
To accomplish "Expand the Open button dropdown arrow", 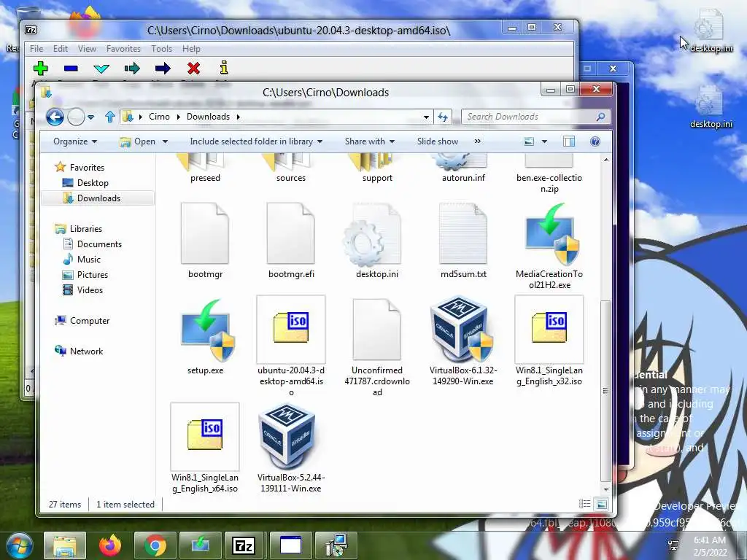I will pos(165,141).
